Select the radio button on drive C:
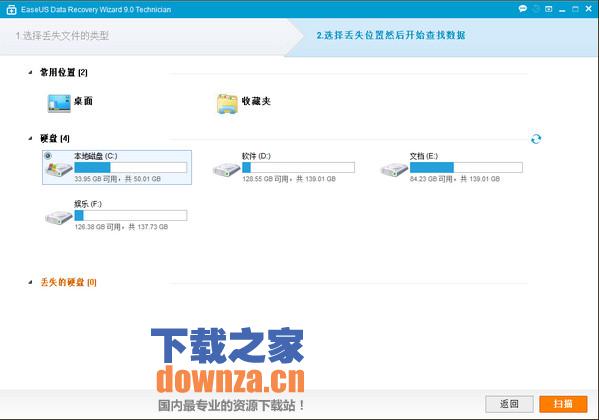The image size is (599, 420). pyautogui.click(x=48, y=156)
